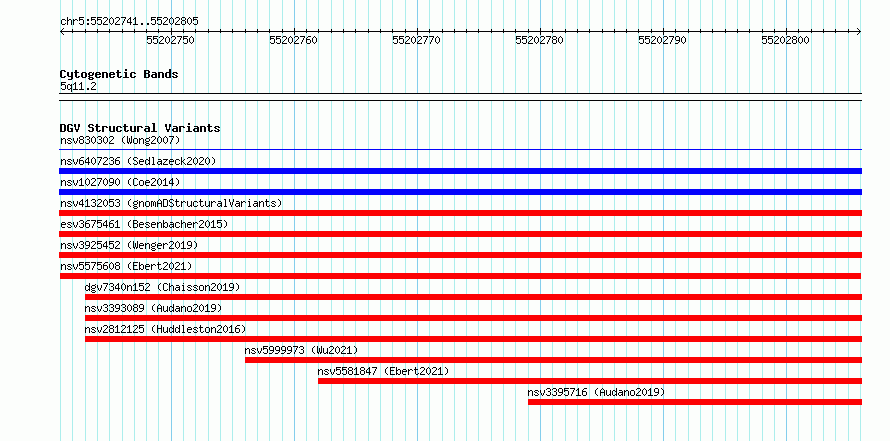This screenshot has width=890, height=441.
Task: Open nsv3393089 (Audano2019) label
Action: [153, 308]
